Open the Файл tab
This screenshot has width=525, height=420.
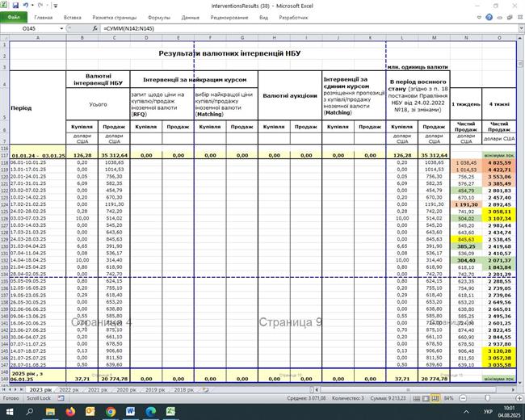14,18
